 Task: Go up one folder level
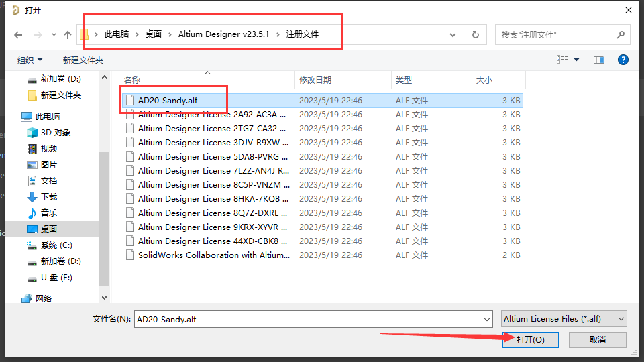(x=68, y=35)
